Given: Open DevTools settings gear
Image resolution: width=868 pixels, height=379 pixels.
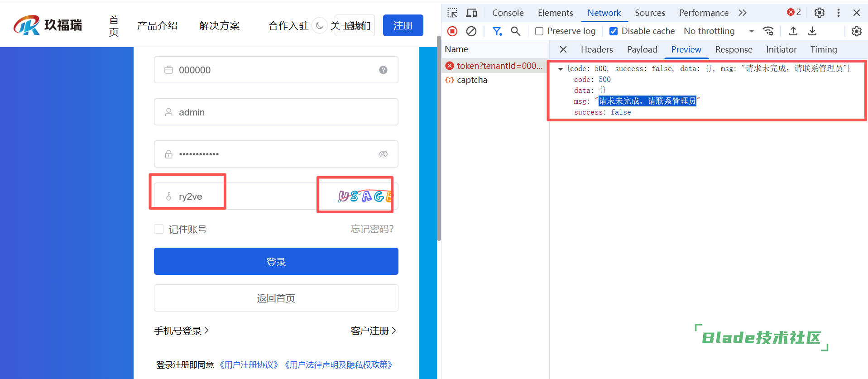Looking at the screenshot, I should [820, 13].
